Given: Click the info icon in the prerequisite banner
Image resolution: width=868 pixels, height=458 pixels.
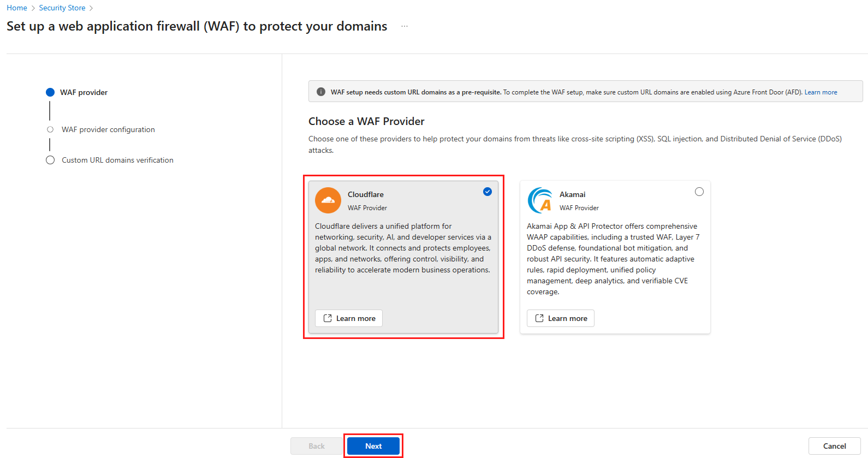Looking at the screenshot, I should tap(321, 92).
